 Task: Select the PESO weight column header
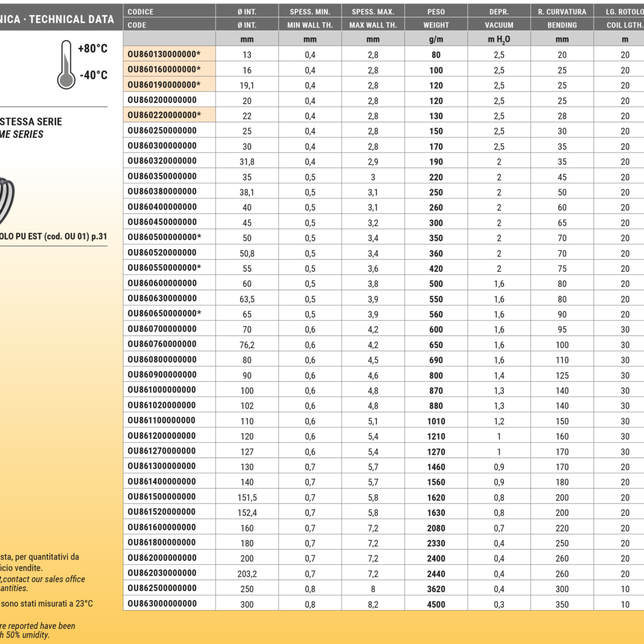click(x=436, y=11)
